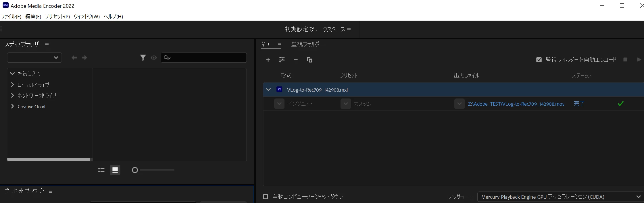Open the 編集(E) menu
644x203 pixels.
click(x=33, y=16)
